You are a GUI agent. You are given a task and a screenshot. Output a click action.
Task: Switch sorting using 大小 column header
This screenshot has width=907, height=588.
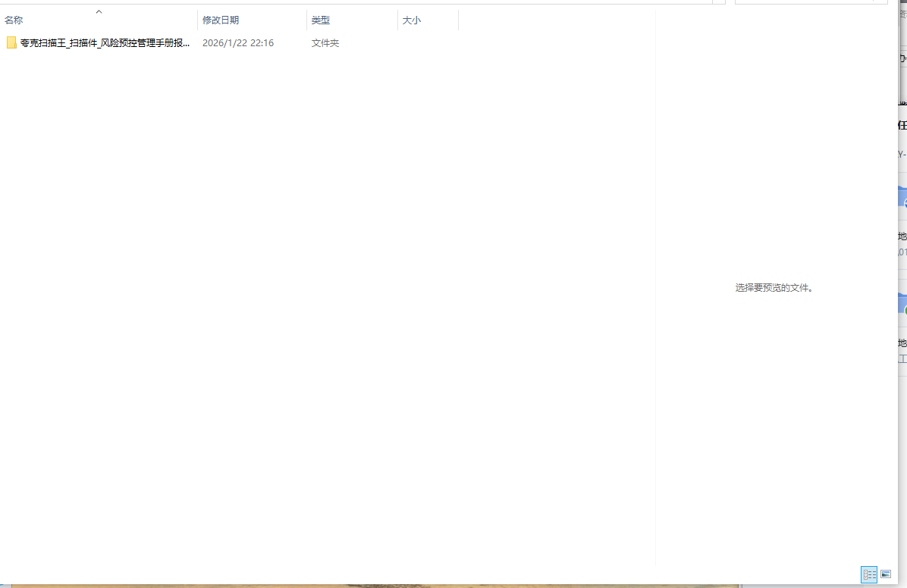412,20
